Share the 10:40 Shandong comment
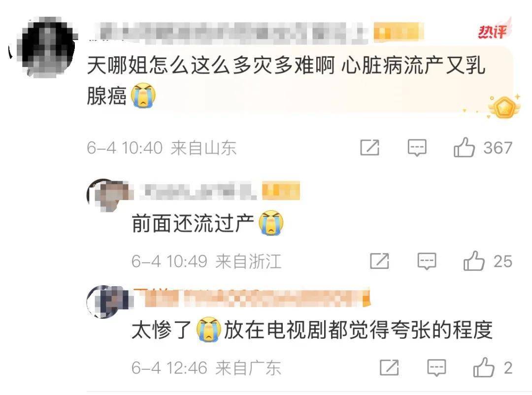This screenshot has width=532, height=395. click(x=369, y=147)
